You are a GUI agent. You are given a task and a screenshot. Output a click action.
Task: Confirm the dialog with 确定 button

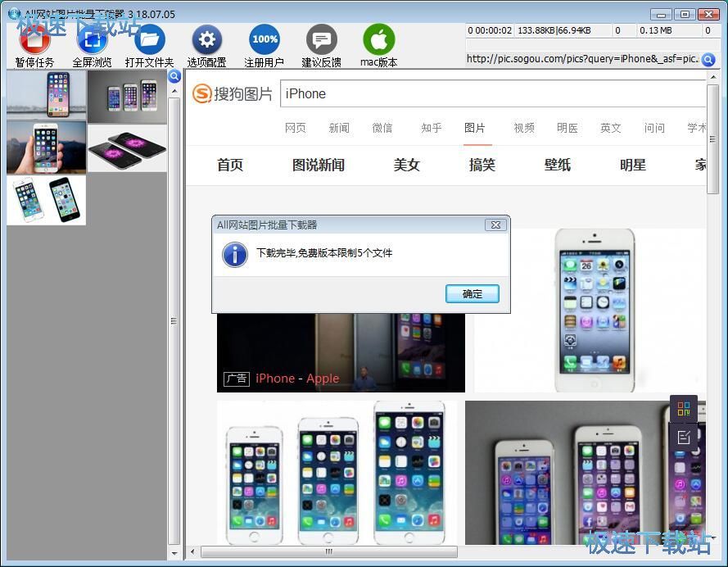[473, 293]
